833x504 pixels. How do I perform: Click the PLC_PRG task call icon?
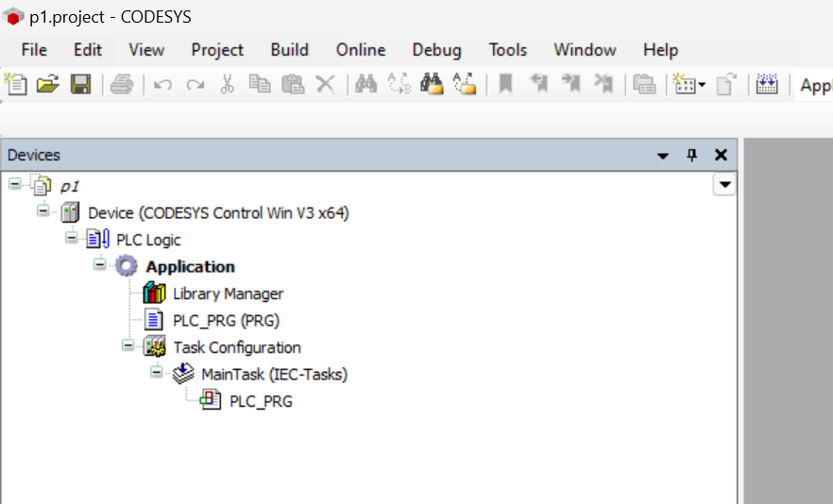[211, 400]
